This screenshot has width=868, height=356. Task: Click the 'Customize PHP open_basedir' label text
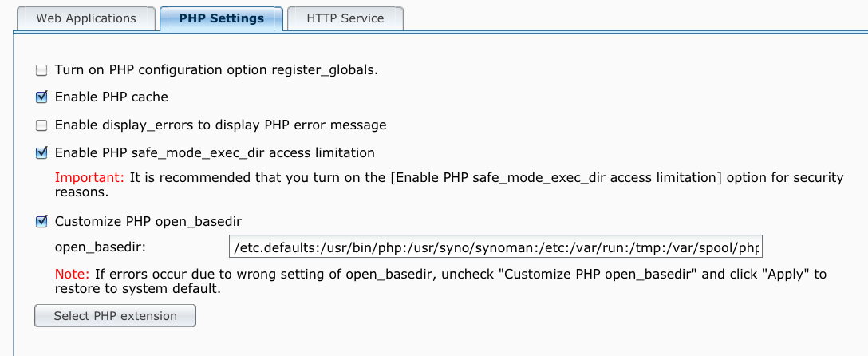148,221
